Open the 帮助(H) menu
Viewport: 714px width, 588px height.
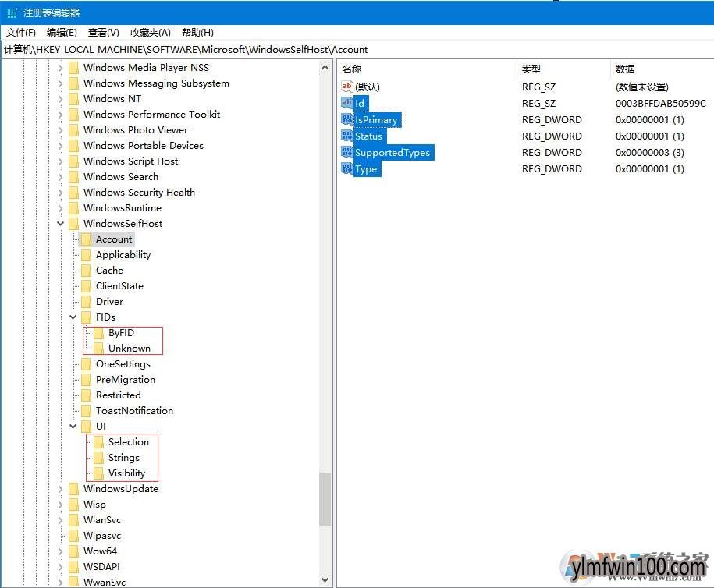pos(197,32)
